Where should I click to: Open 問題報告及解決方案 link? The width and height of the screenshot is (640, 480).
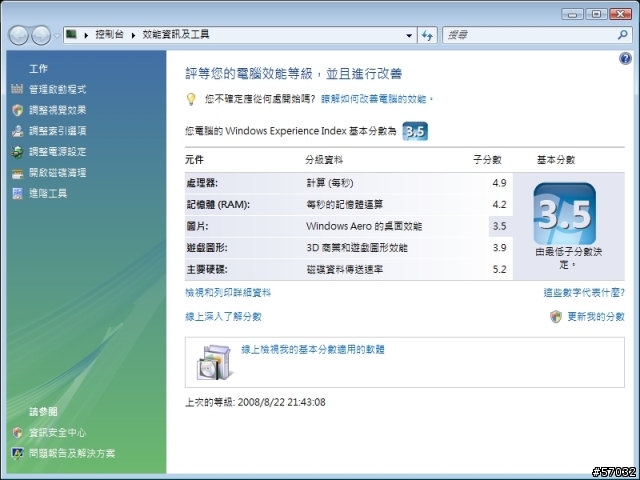(x=72, y=453)
